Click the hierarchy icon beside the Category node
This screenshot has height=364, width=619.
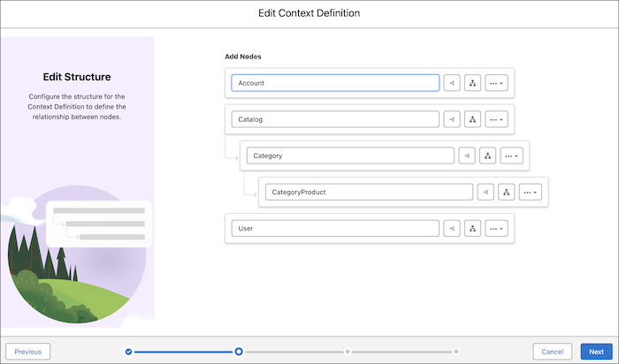pyautogui.click(x=487, y=155)
